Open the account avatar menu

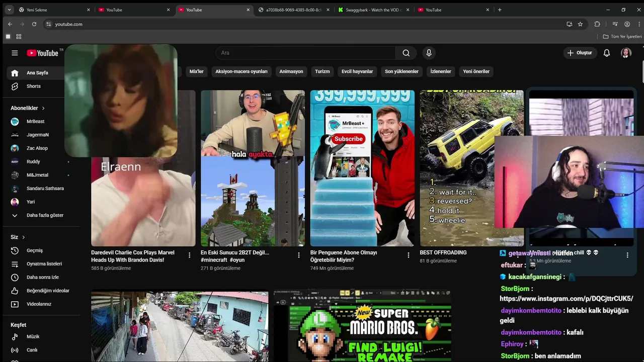point(626,53)
